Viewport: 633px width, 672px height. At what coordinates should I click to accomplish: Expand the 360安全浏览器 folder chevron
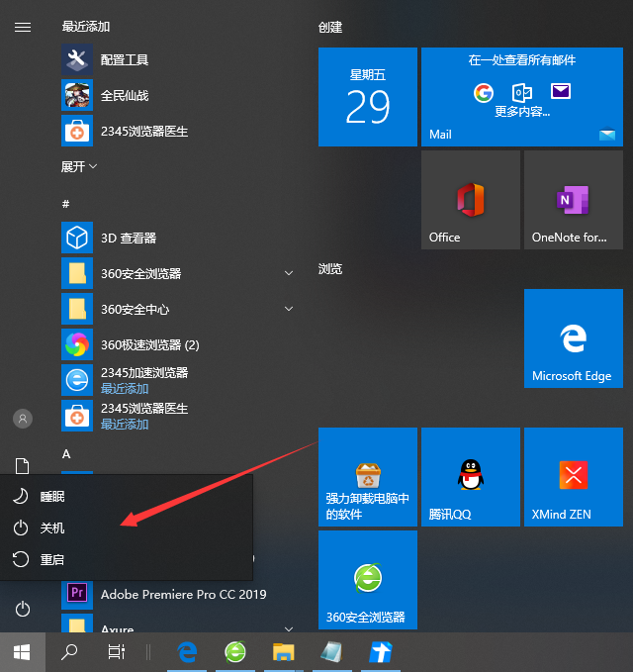289,273
